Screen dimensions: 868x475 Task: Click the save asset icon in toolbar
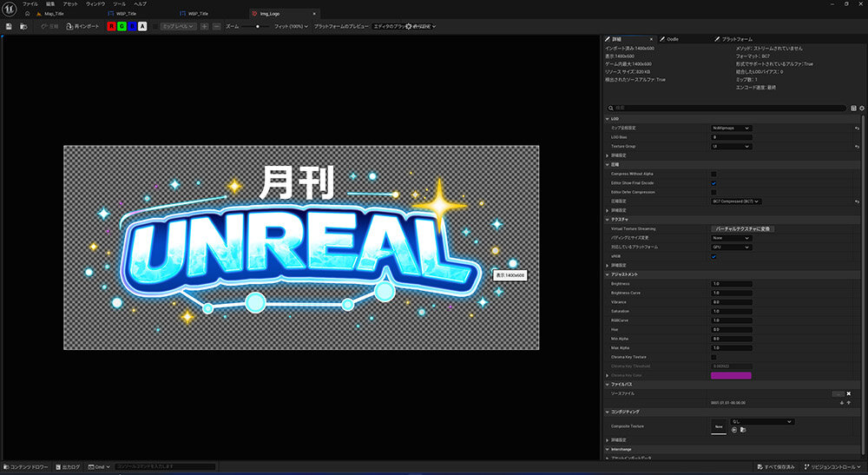(x=9, y=27)
